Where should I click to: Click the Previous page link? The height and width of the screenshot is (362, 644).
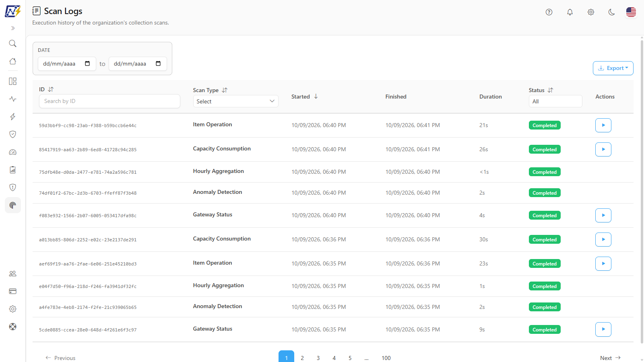point(60,358)
